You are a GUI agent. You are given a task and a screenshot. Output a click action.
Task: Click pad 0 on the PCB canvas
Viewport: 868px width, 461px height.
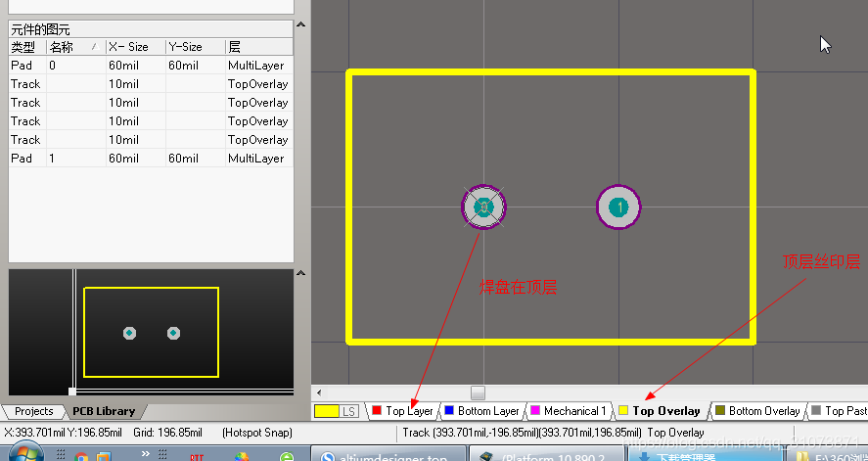click(483, 207)
